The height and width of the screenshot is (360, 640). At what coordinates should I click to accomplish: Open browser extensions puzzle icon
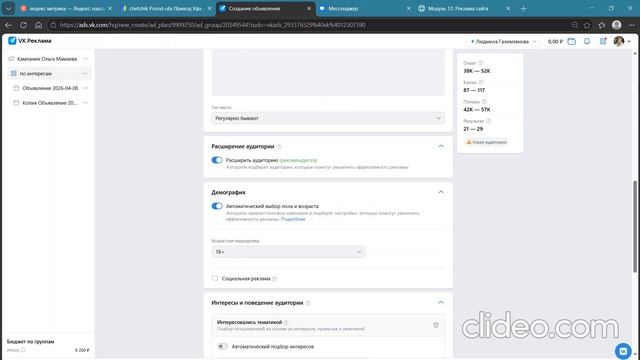[602, 25]
